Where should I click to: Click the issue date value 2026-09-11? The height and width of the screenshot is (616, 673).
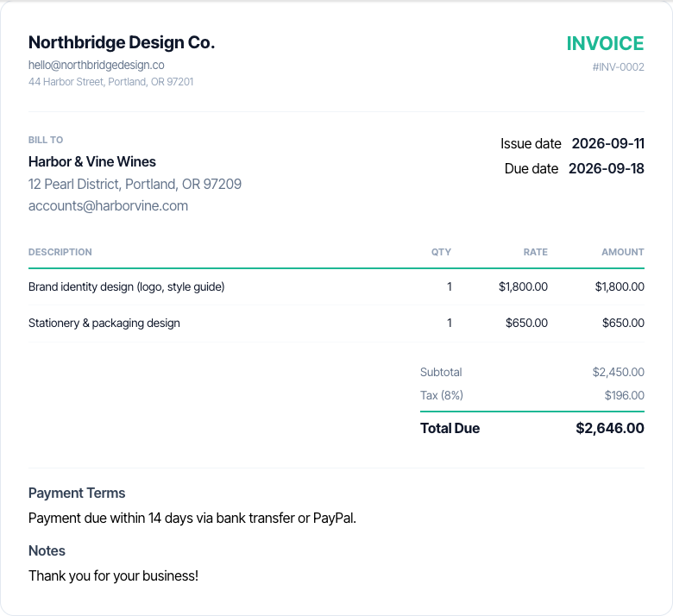607,143
